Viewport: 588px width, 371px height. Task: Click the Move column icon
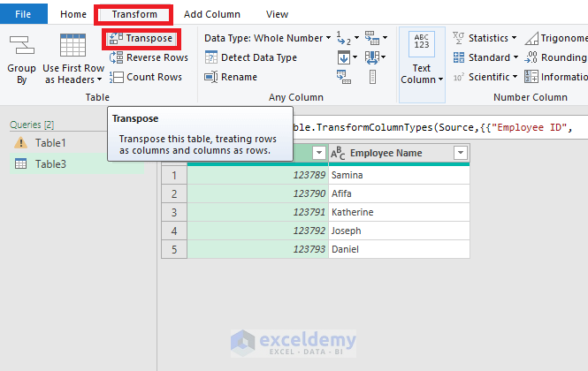pos(371,57)
